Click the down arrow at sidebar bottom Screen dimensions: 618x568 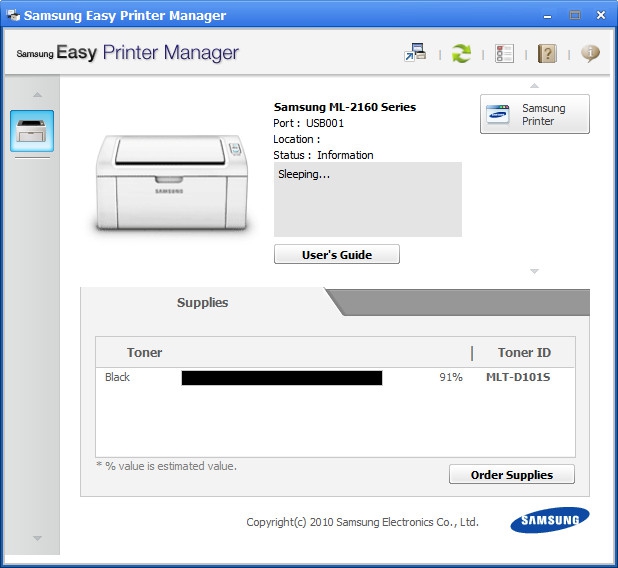click(37, 538)
